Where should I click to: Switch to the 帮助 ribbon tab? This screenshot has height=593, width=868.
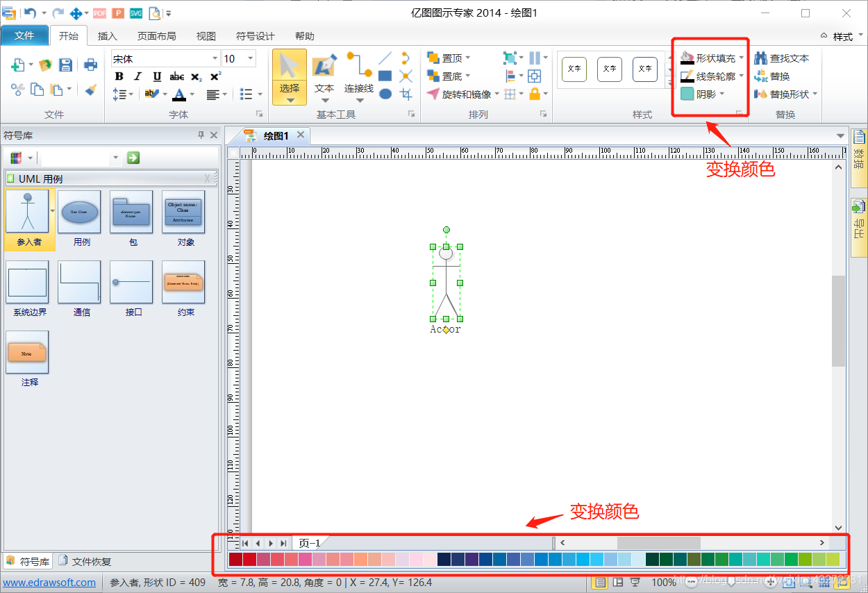tap(305, 36)
